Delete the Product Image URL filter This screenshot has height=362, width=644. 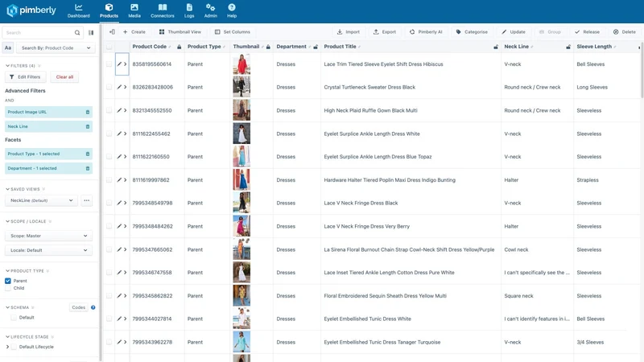point(88,112)
